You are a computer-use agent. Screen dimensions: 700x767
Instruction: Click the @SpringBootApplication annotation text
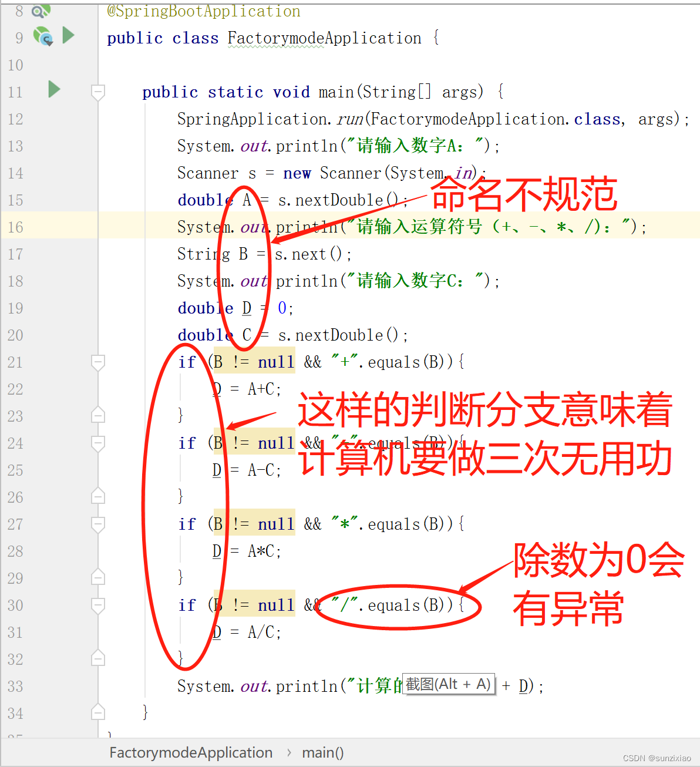pos(204,11)
